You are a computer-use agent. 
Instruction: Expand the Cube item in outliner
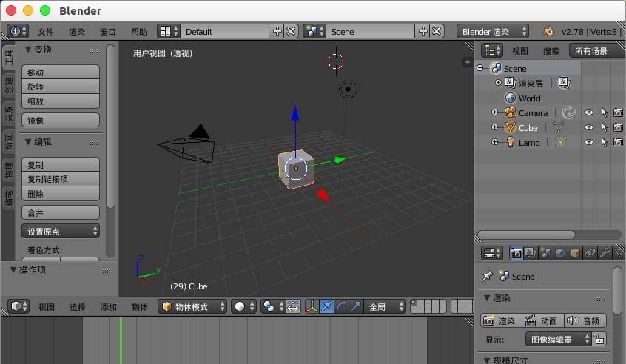pos(494,127)
